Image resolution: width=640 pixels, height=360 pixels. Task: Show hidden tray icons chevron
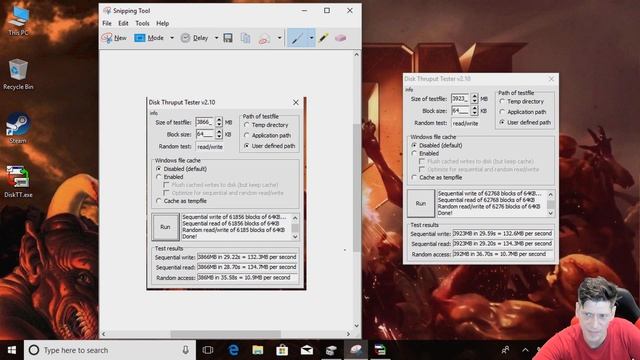click(525, 350)
